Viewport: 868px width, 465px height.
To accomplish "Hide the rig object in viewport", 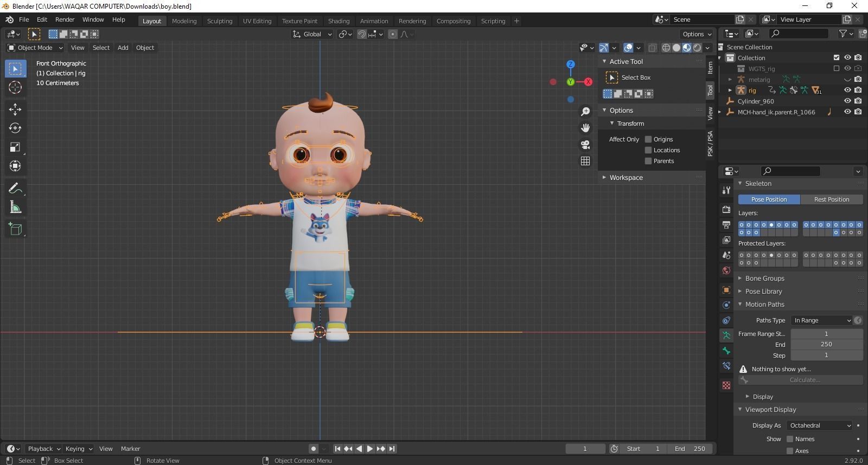I will tap(847, 90).
